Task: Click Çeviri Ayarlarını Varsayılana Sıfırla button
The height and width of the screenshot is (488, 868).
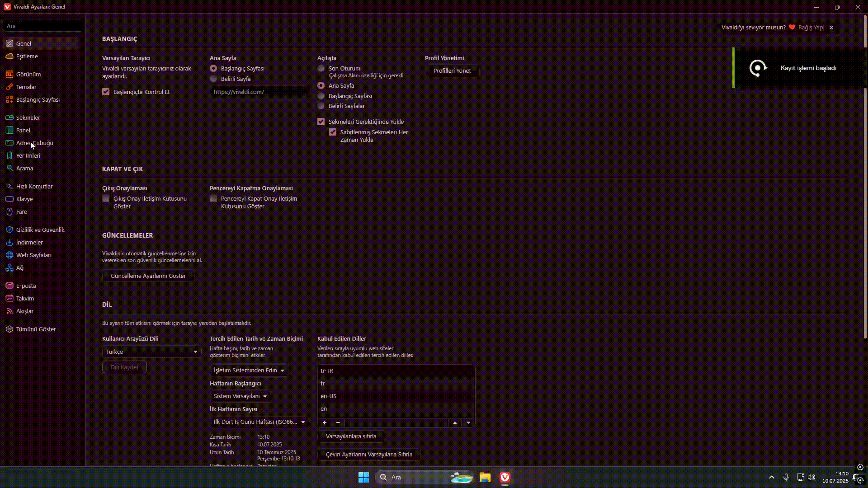Action: point(369,455)
